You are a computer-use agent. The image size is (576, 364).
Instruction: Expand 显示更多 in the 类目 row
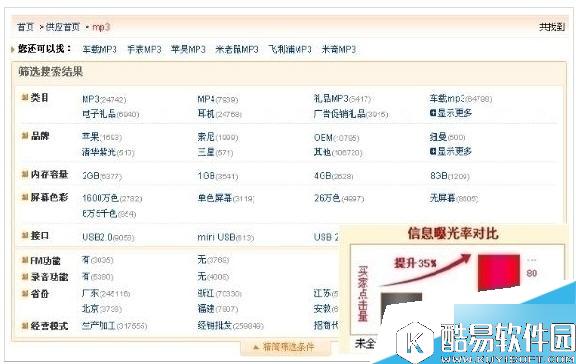pyautogui.click(x=451, y=113)
